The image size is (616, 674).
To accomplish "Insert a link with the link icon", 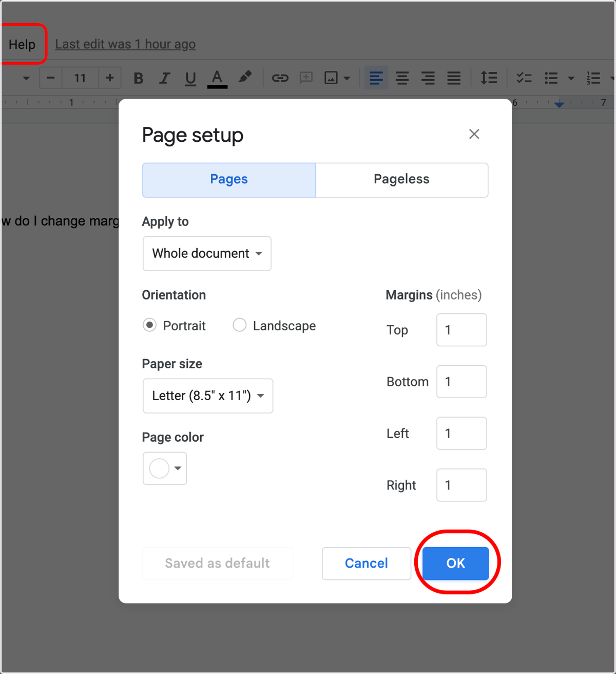I will 280,78.
